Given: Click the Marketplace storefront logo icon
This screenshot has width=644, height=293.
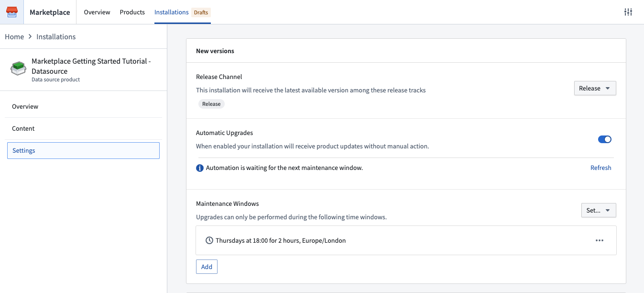Looking at the screenshot, I should [11, 12].
